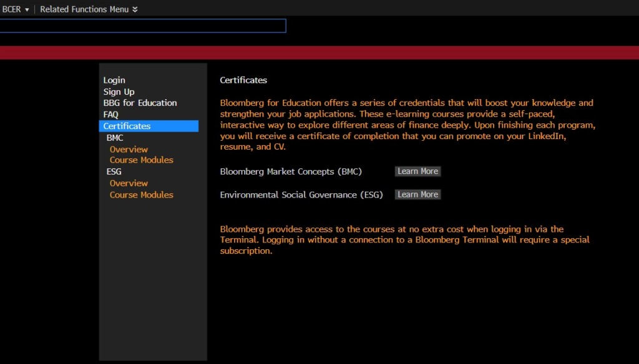Open Course Modules under ESG
639x364 pixels.
pyautogui.click(x=141, y=195)
